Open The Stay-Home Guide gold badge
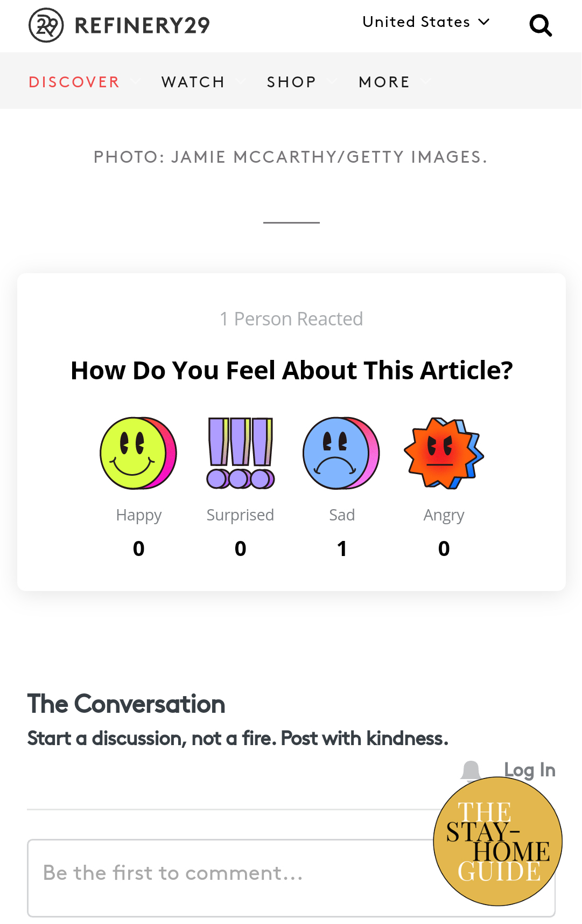Viewport: 582px width, 924px height. 498,841
